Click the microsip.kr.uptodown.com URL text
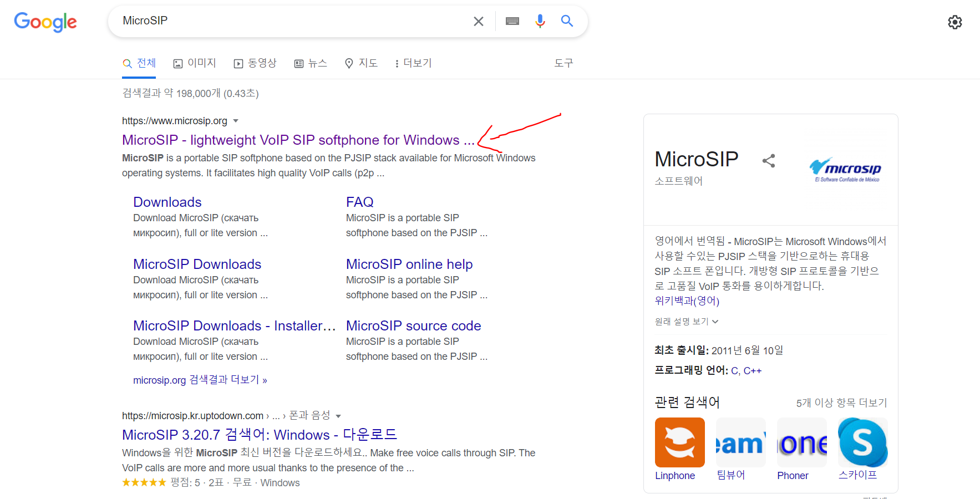980x499 pixels. click(192, 416)
